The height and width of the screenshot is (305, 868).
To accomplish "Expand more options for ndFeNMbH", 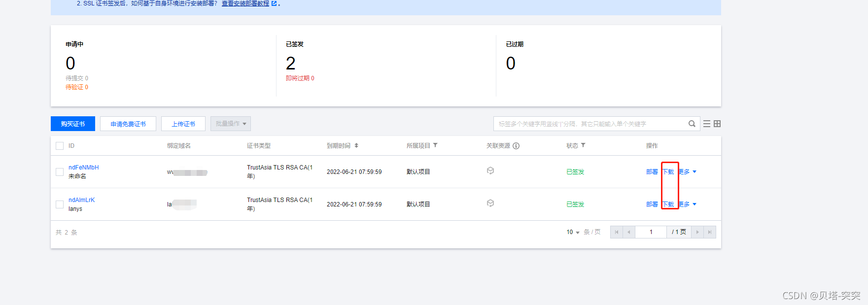I will [687, 172].
